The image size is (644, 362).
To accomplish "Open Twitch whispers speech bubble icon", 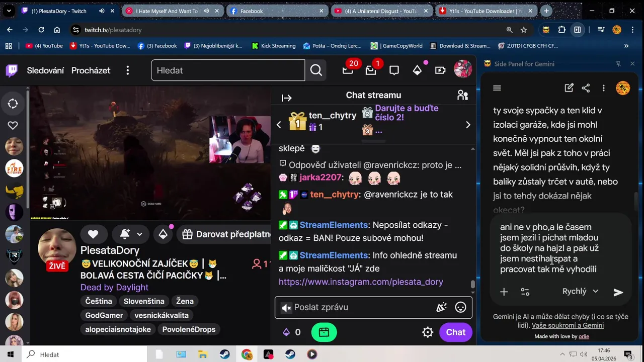I will tap(394, 70).
